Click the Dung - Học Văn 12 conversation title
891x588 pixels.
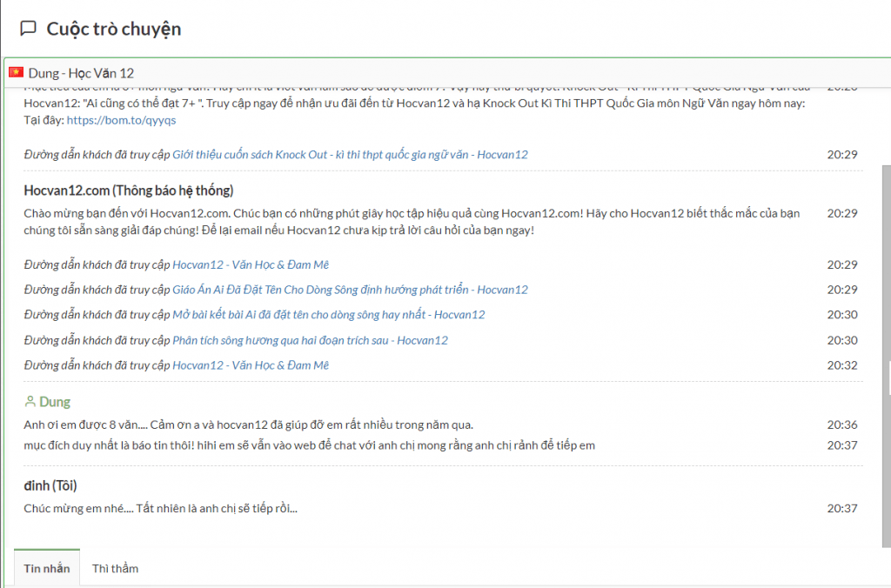tap(81, 73)
